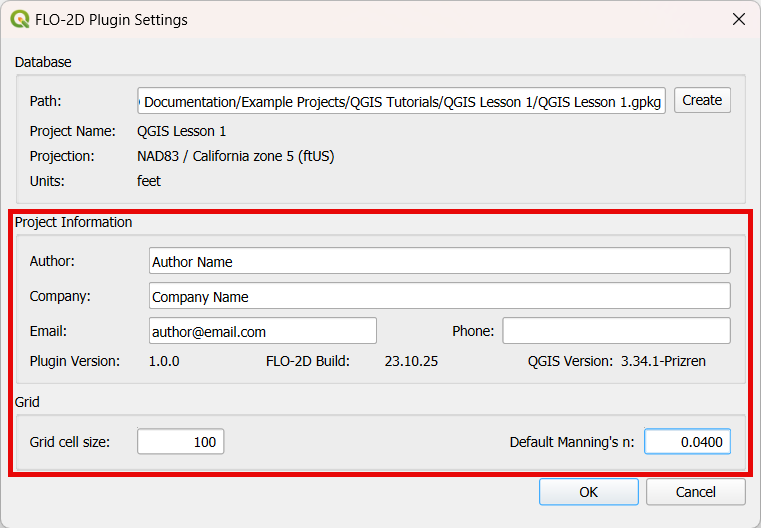The height and width of the screenshot is (528, 761).
Task: Click the Project Information group heading
Action: [73, 222]
